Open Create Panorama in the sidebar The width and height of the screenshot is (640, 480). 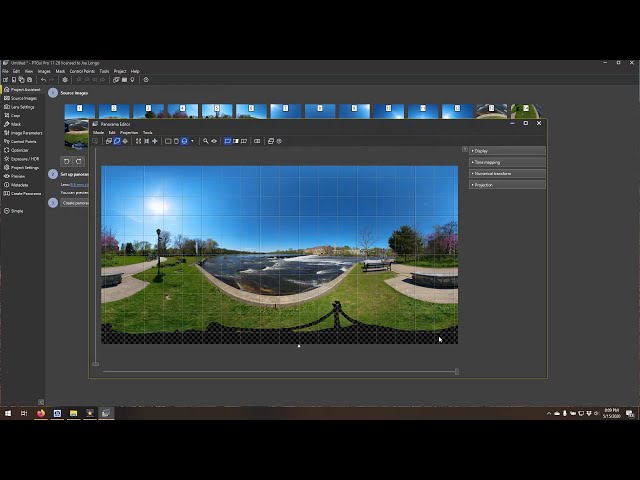[22, 193]
